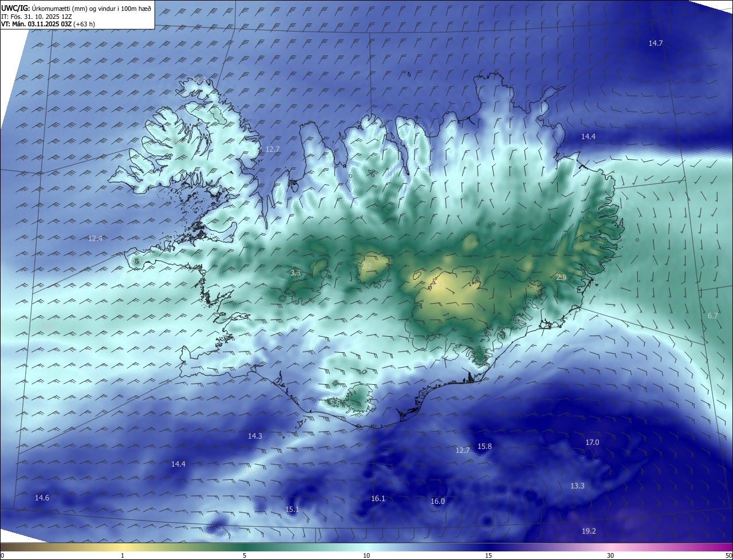Click the initial time 'IT: Fös. 31. 10. 2025 12Z'
The image size is (733, 560).
[36, 16]
